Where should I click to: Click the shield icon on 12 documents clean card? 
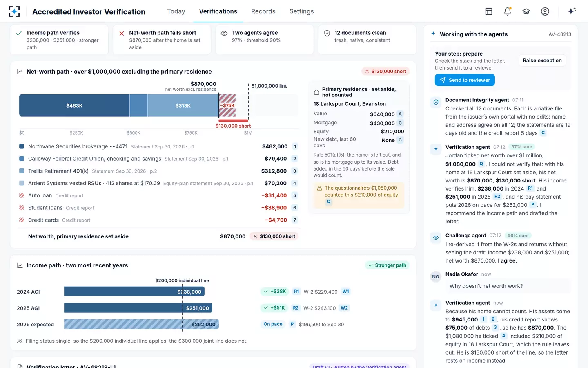[x=327, y=34]
